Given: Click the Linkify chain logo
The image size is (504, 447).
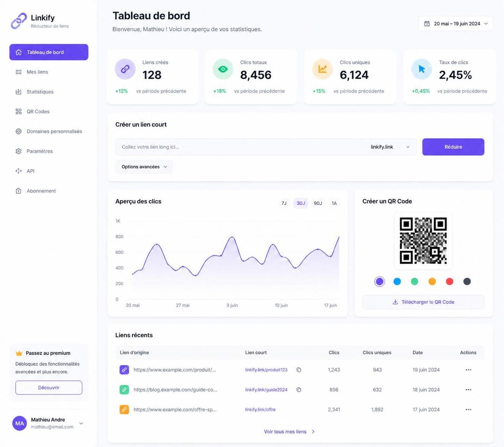Looking at the screenshot, I should pyautogui.click(x=19, y=21).
